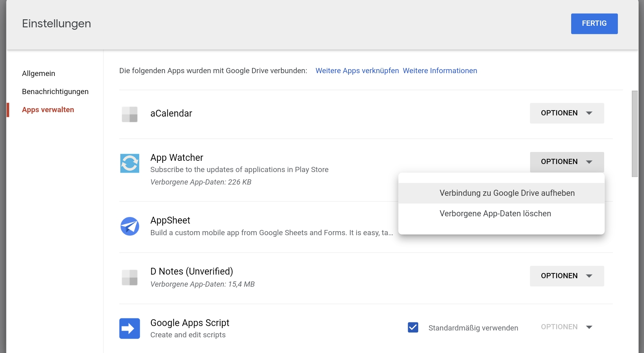This screenshot has height=353, width=644.
Task: Uncheck Standardmäßig verwenden for Google Apps Script
Action: click(413, 327)
